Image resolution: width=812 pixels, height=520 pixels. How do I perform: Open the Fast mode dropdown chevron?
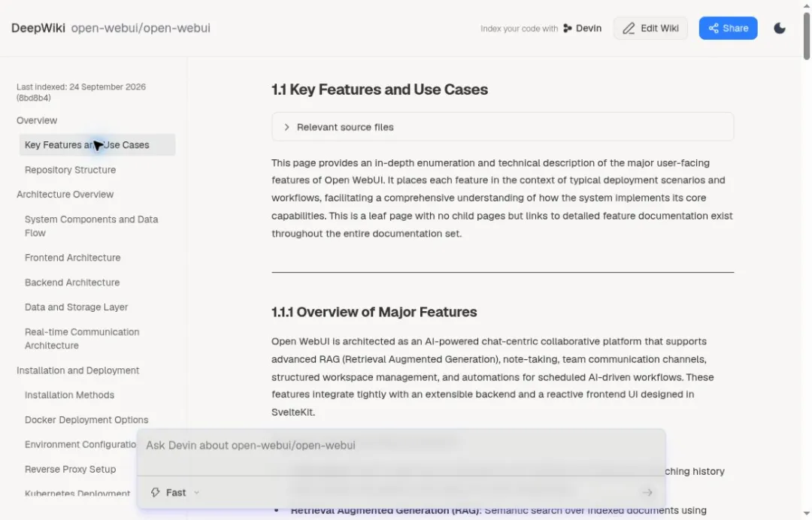point(197,493)
